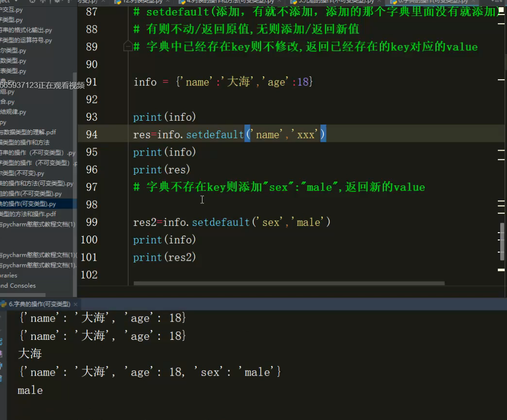Select highlighted 典的操作(可变类型).py tree item
The height and width of the screenshot is (420, 507).
(28, 204)
